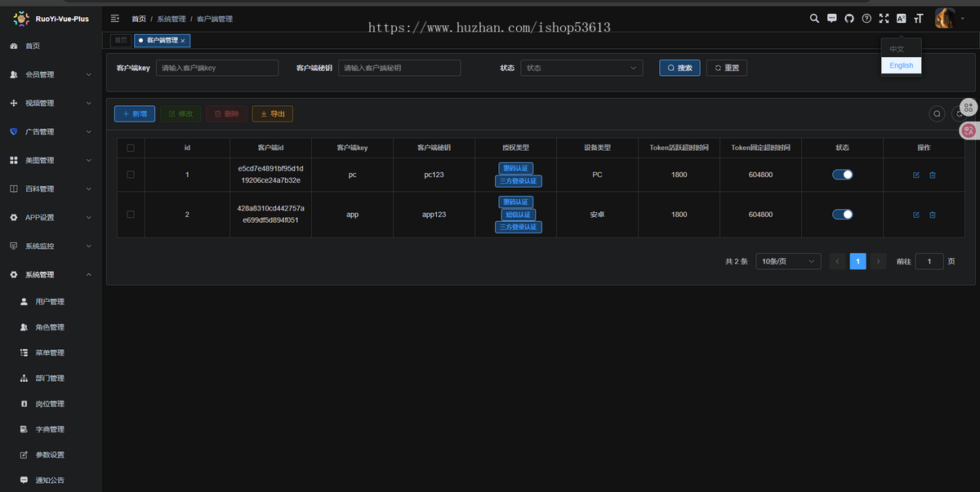Switch to the 首页 tab

121,40
